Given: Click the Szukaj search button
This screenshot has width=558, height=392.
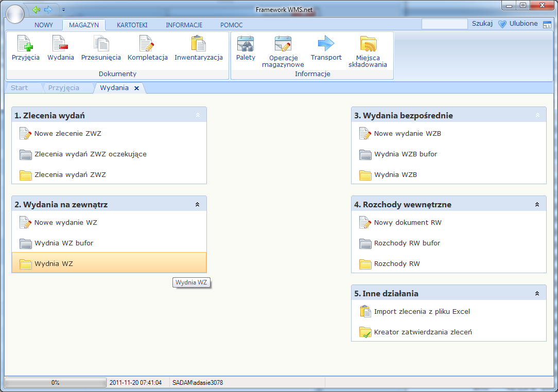Looking at the screenshot, I should [482, 24].
